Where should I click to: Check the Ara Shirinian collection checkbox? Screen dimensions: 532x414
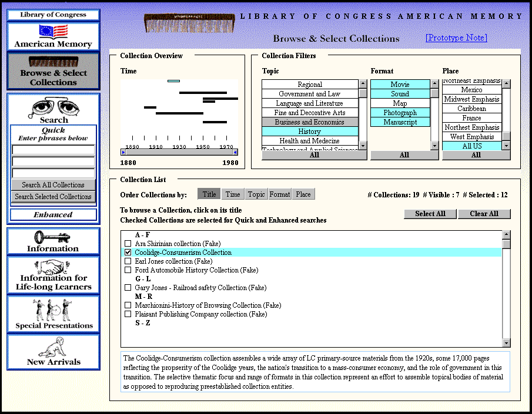[x=128, y=244]
